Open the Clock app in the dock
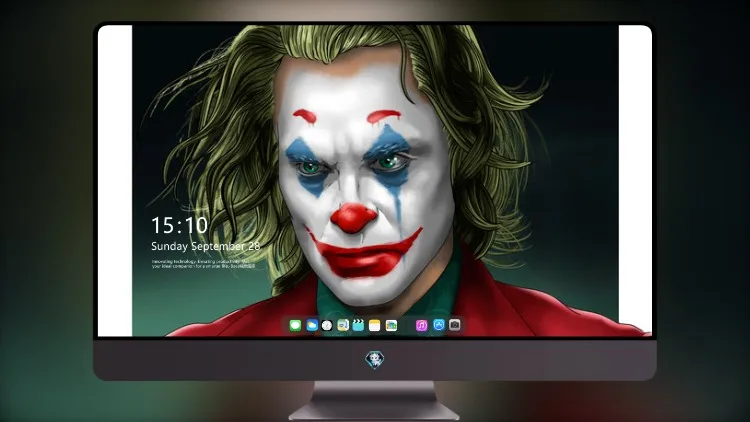 tap(327, 326)
